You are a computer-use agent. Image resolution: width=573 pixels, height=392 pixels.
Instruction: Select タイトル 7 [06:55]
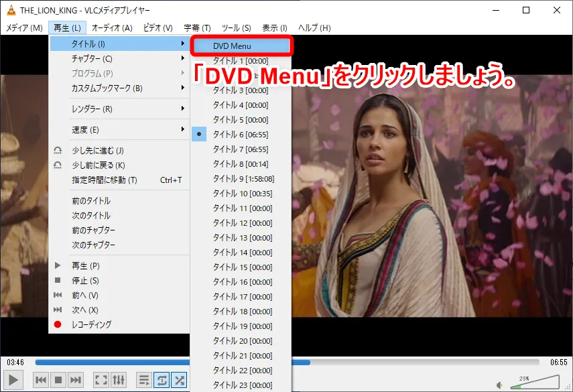click(x=241, y=149)
